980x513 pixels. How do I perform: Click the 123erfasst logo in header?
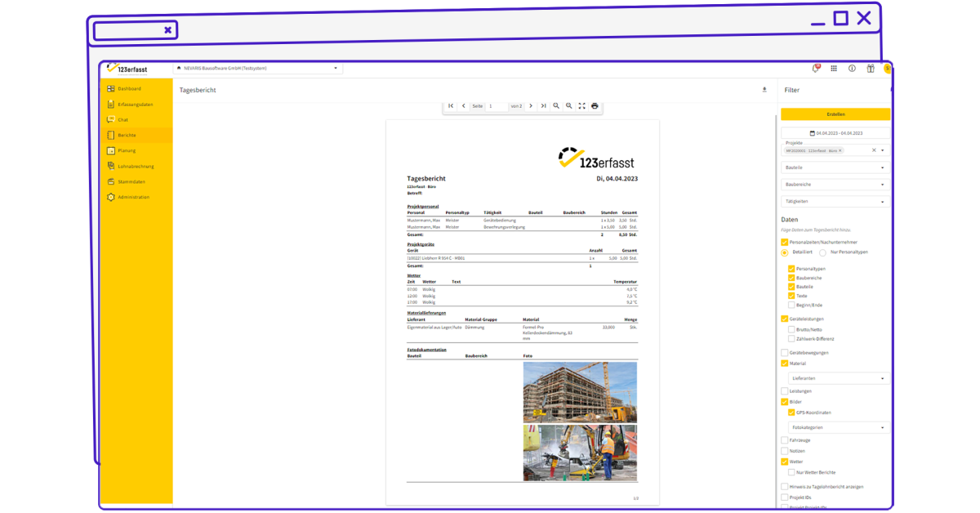pyautogui.click(x=127, y=69)
